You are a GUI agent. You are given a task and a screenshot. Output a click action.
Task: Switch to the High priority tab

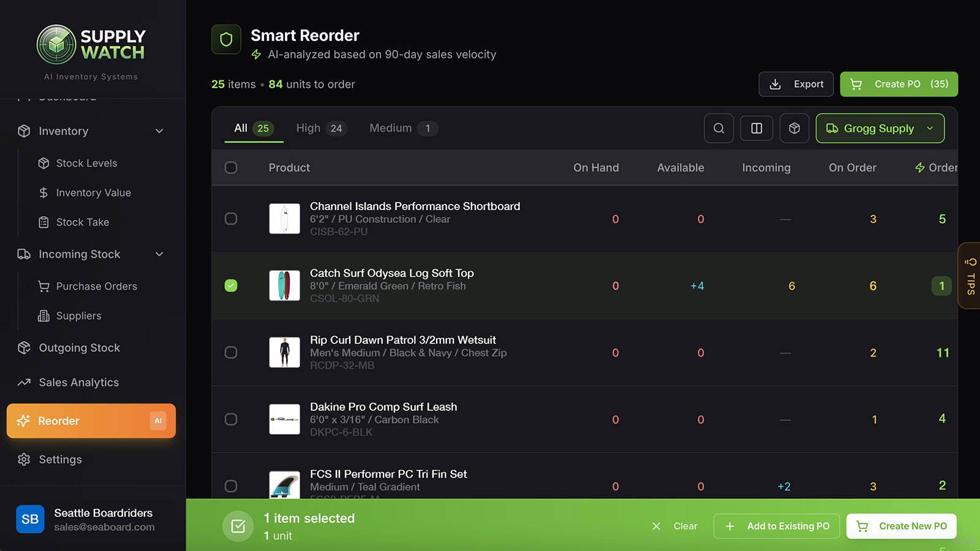pos(321,129)
